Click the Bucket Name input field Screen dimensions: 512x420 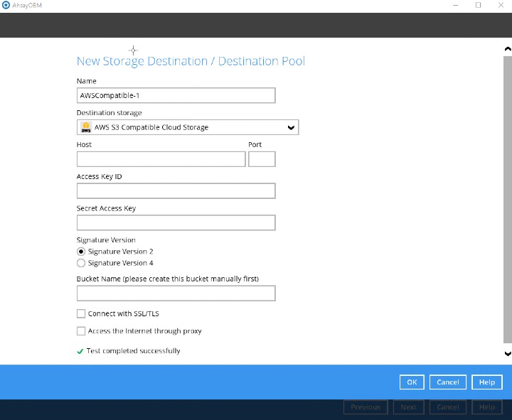pyautogui.click(x=176, y=294)
